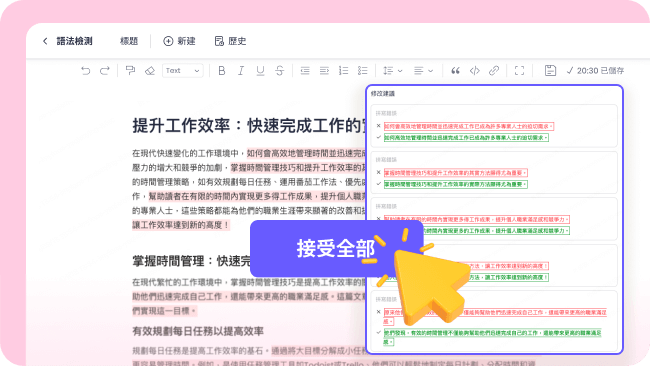The height and width of the screenshot is (366, 650).
Task: Create a new document with 新建
Action: (x=179, y=41)
